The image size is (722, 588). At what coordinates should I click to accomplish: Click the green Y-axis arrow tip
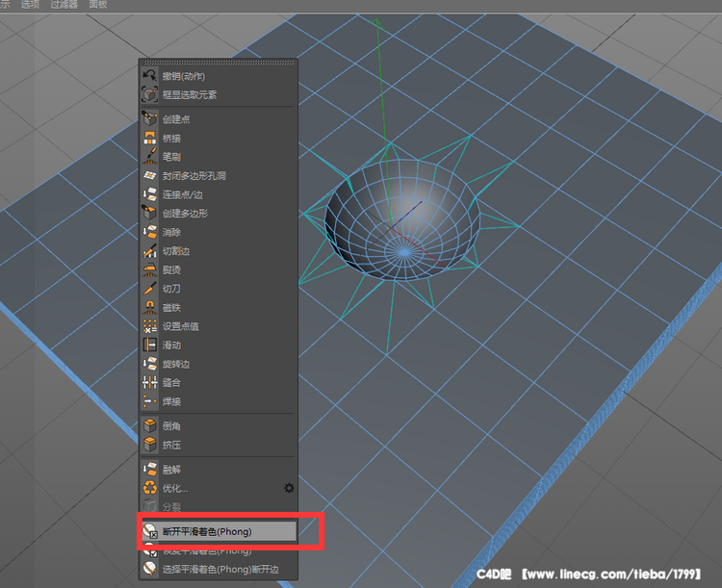click(376, 21)
